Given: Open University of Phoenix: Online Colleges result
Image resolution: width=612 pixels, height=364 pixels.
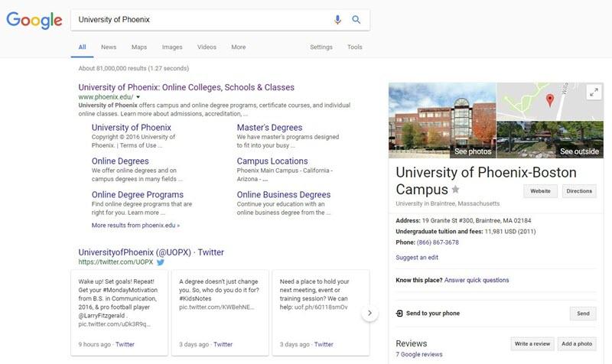Looking at the screenshot, I should (x=186, y=87).
